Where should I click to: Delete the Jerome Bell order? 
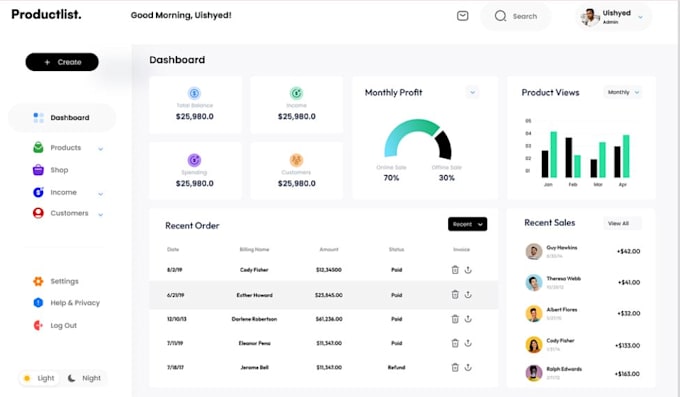(455, 367)
